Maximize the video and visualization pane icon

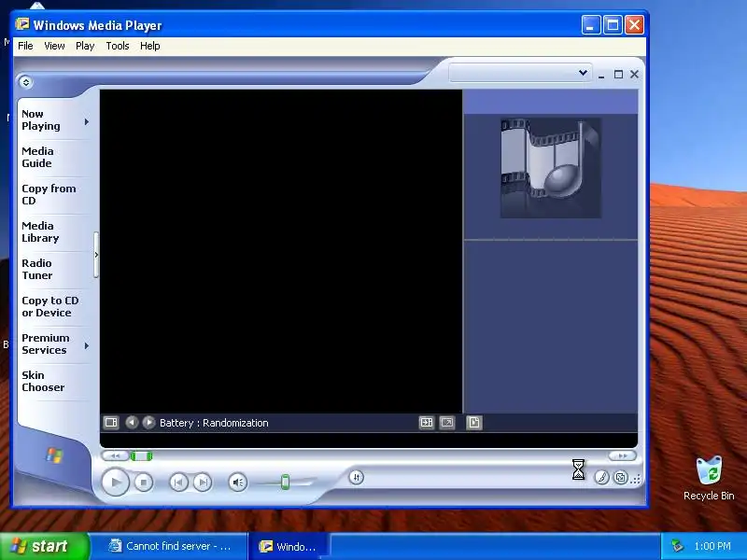click(x=427, y=423)
